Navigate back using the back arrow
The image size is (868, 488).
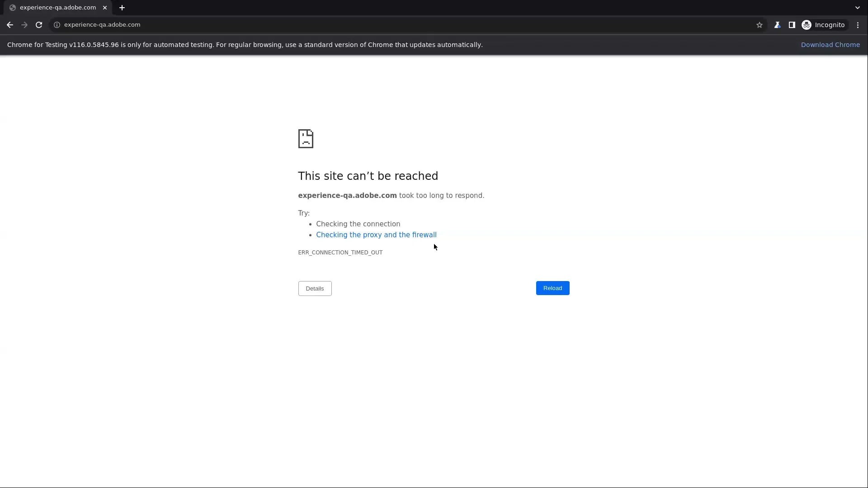tap(9, 25)
